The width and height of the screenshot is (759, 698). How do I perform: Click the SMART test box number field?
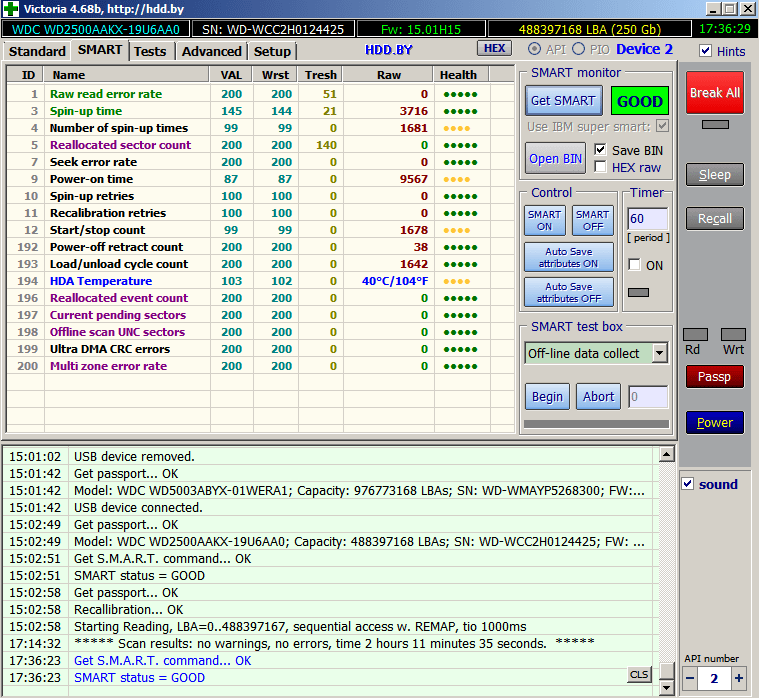(x=648, y=396)
